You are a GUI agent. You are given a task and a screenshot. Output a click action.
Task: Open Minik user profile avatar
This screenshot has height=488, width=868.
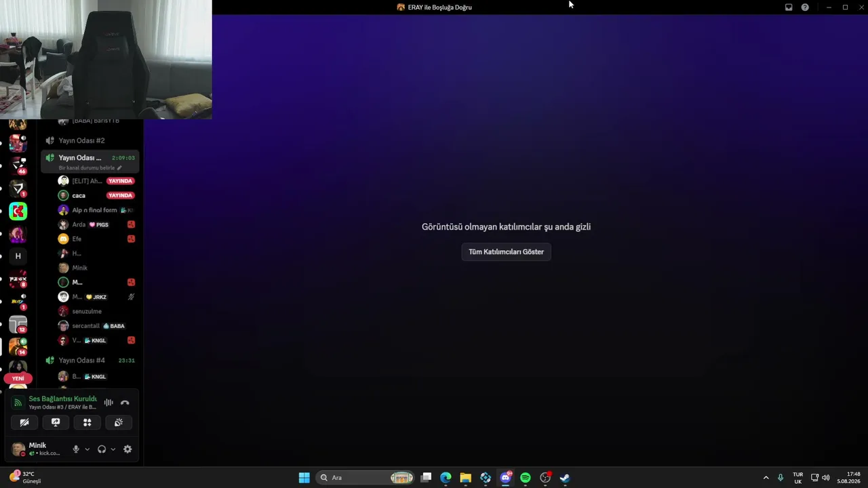tap(18, 449)
